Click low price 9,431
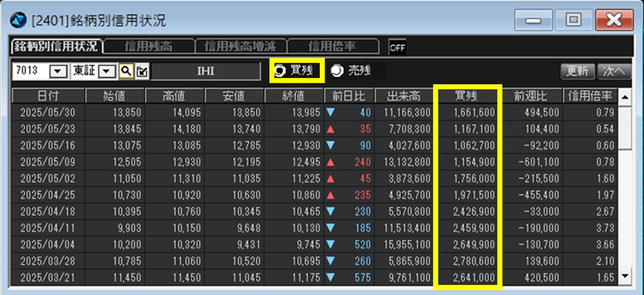Viewport: 644px width, 295px height. click(249, 244)
